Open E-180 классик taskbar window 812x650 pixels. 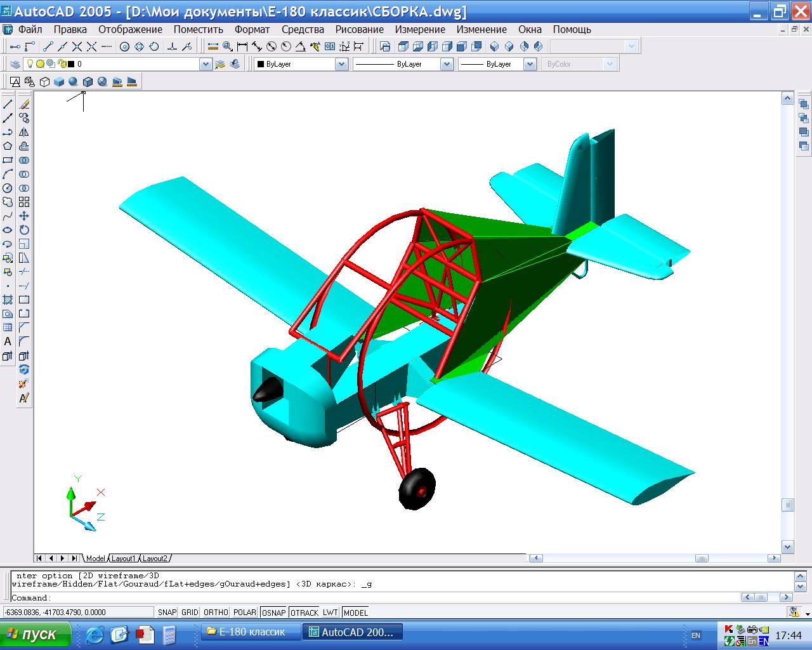pos(250,632)
